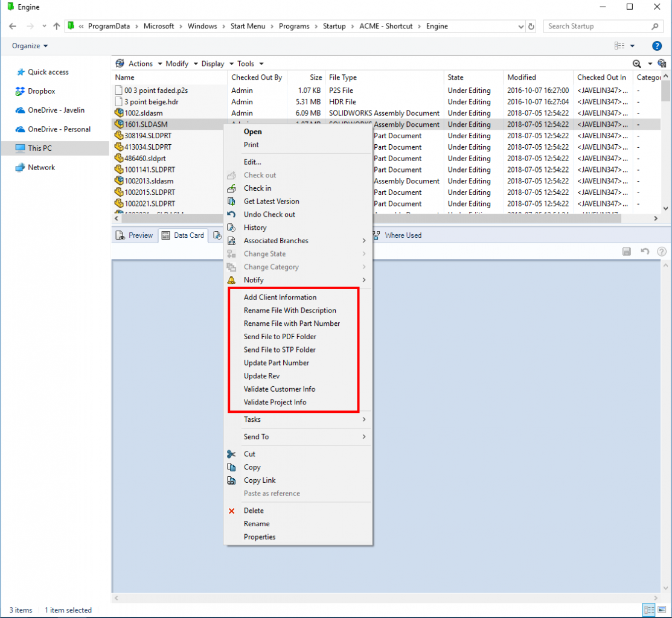This screenshot has width=672, height=618.
Task: Click the Dropbox icon in sidebar
Action: click(x=20, y=91)
